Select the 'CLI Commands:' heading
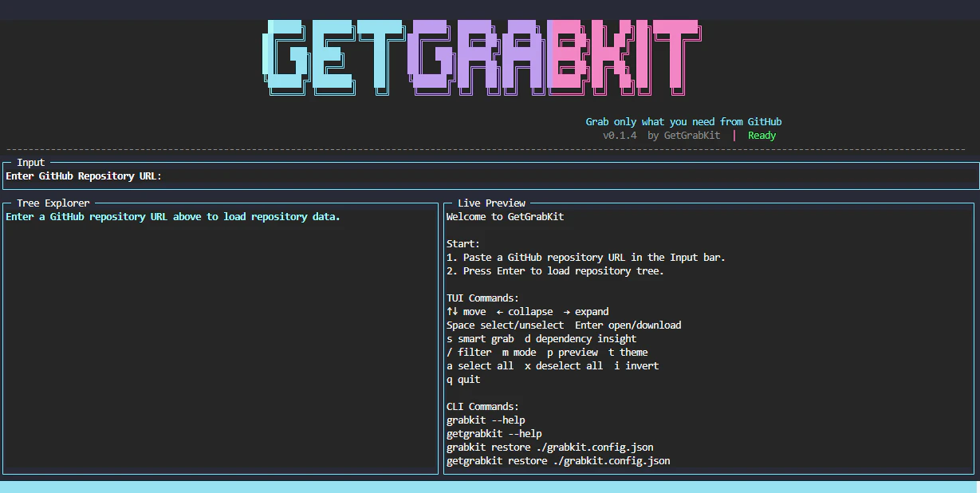Screen dimensions: 980x493 pyautogui.click(x=482, y=407)
